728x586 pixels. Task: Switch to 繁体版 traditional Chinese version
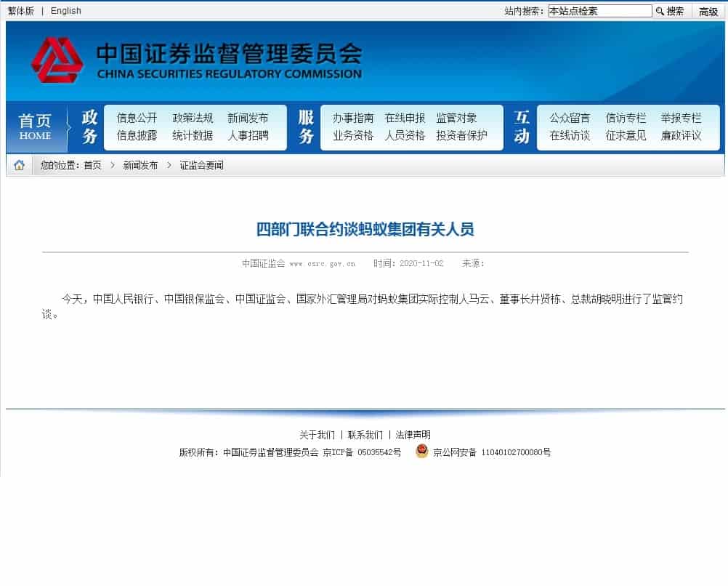click(x=21, y=11)
